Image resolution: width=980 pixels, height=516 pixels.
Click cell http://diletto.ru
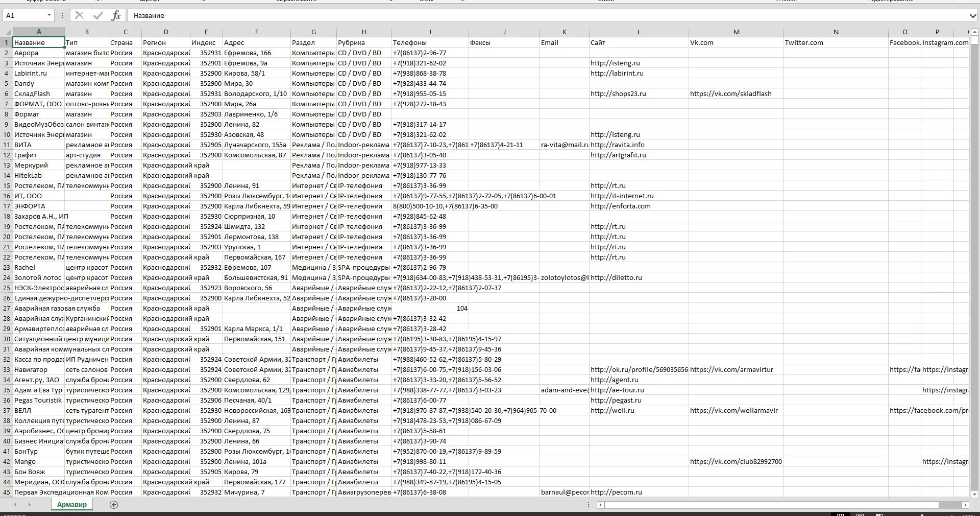pyautogui.click(x=639, y=278)
